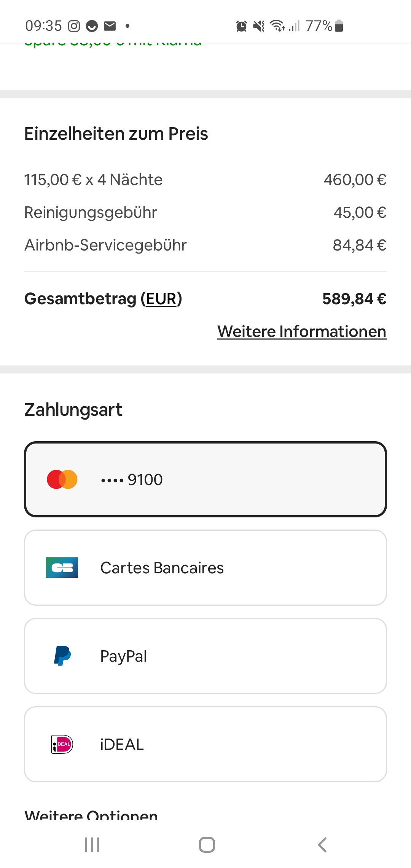
Task: Tap the email notification status icon
Action: pyautogui.click(x=110, y=26)
